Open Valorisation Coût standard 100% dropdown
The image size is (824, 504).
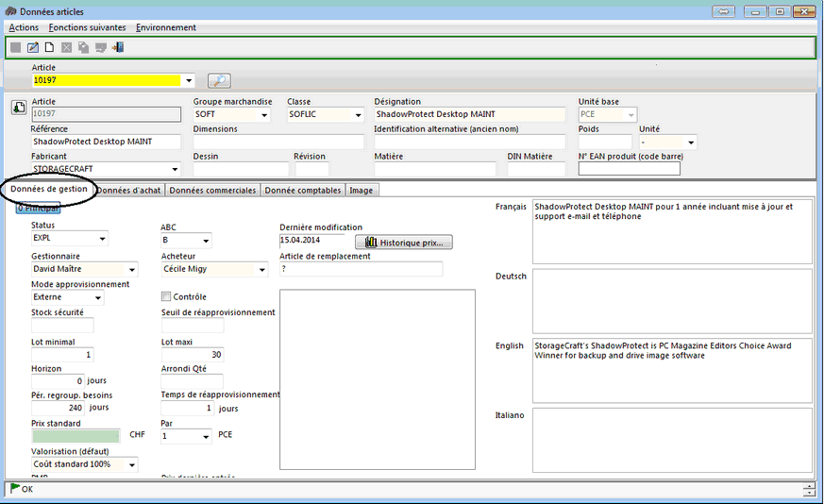pyautogui.click(x=132, y=464)
